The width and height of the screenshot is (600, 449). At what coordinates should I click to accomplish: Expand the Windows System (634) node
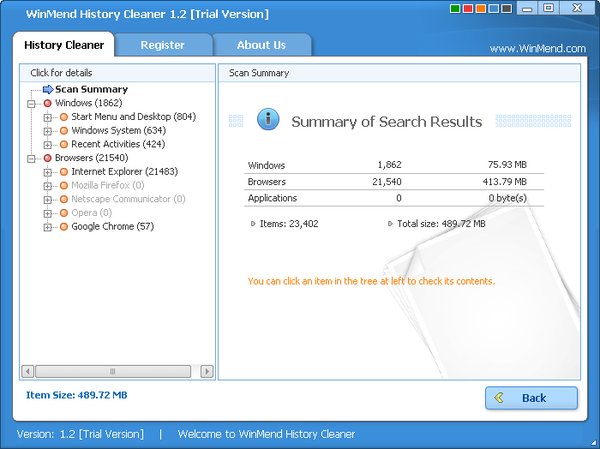coord(47,131)
